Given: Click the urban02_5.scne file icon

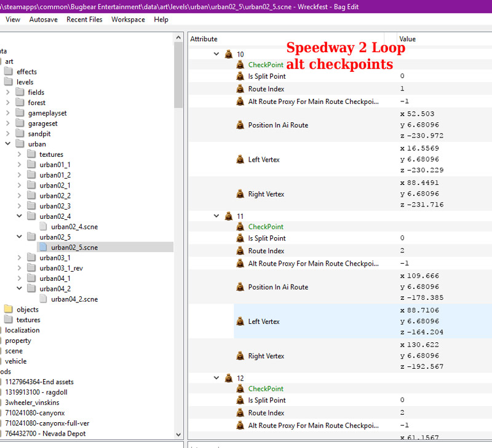Looking at the screenshot, I should pyautogui.click(x=43, y=247).
